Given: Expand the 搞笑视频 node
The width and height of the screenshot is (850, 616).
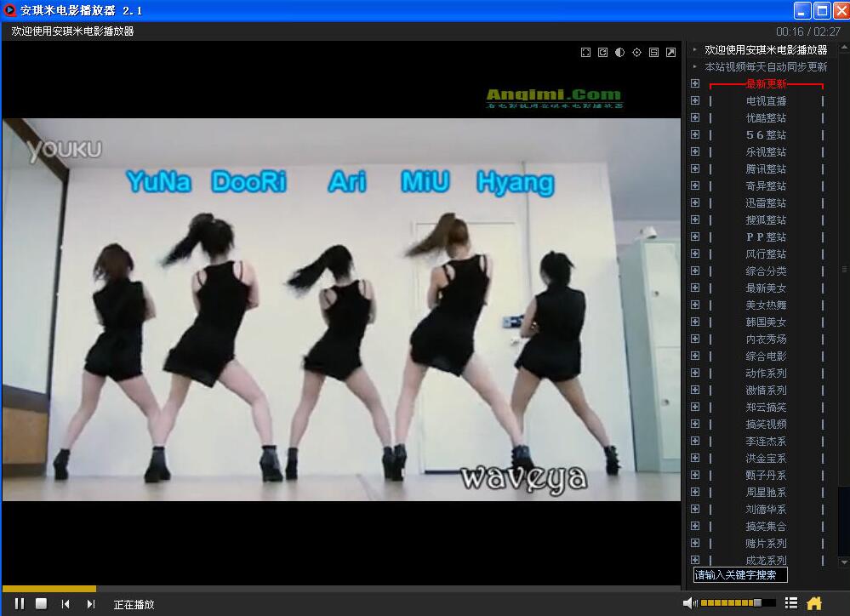Looking at the screenshot, I should pos(695,424).
